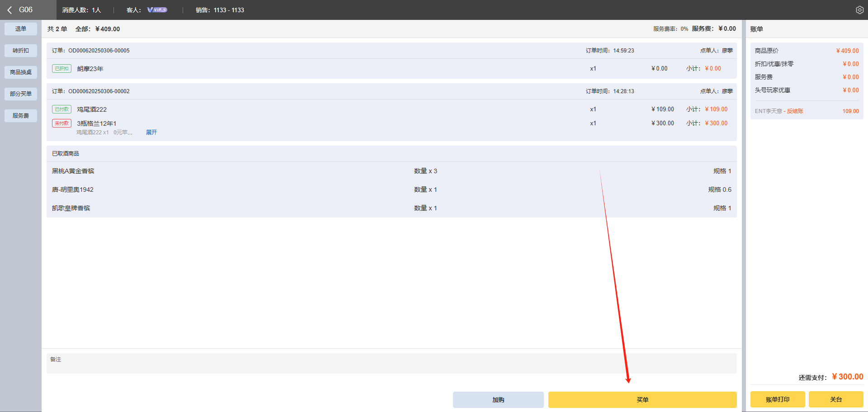
Task: Click the 账单打印 button
Action: [778, 399]
